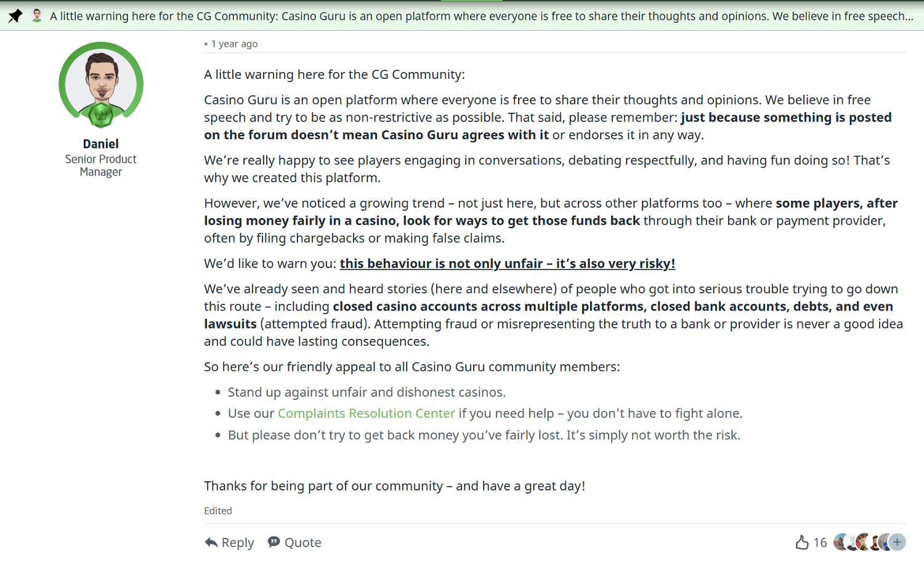Reply to Daniel's post
The image size is (924, 565).
pyautogui.click(x=229, y=543)
